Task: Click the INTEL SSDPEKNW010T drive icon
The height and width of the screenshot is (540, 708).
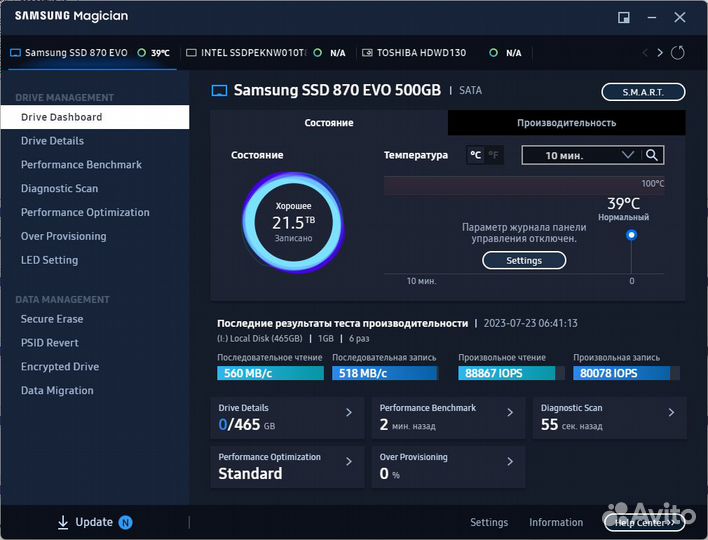Action: [191, 53]
